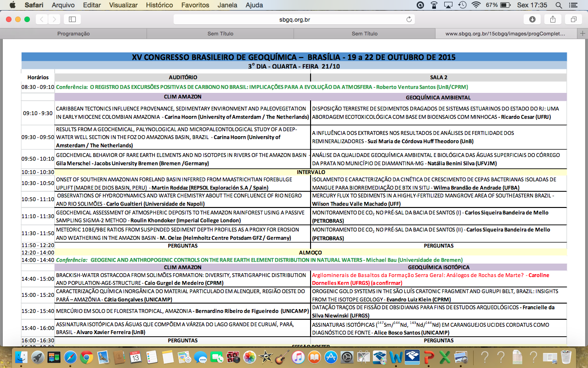The height and width of the screenshot is (368, 588).
Task: Open the Arquivo menu
Action: [63, 5]
